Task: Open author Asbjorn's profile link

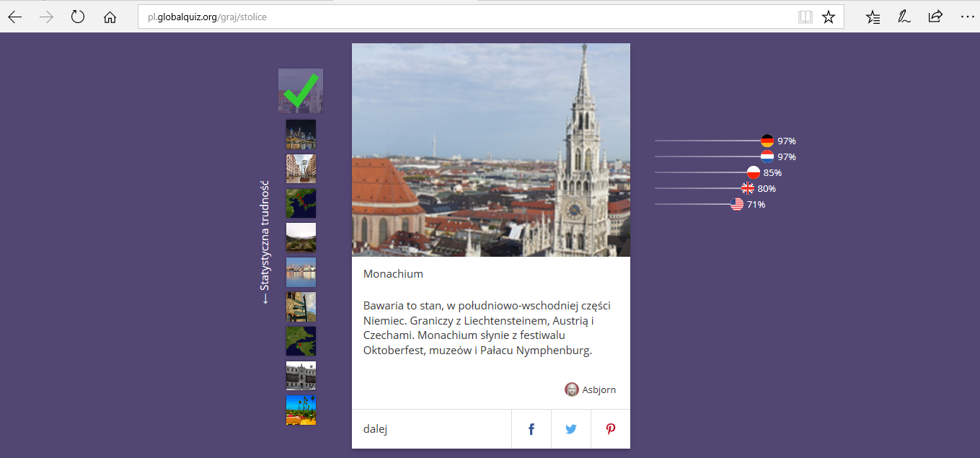Action: click(599, 389)
